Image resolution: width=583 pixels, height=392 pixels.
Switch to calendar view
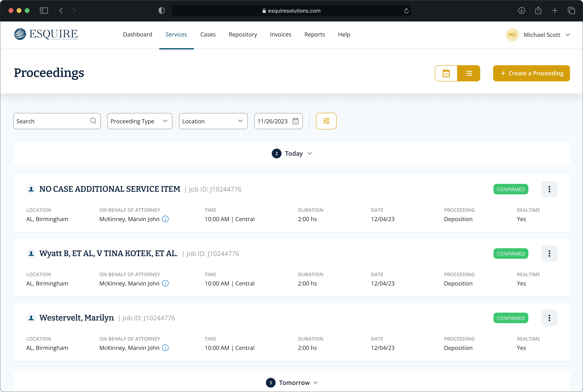(446, 73)
